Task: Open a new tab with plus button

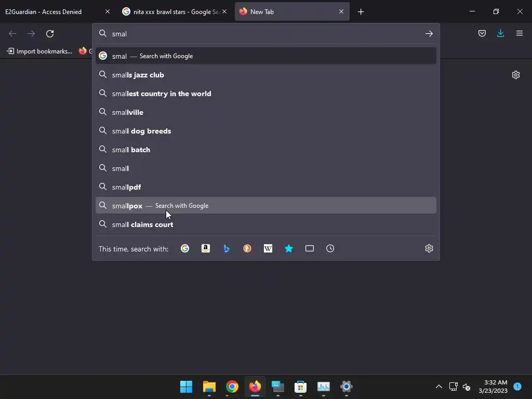Action: tap(361, 12)
